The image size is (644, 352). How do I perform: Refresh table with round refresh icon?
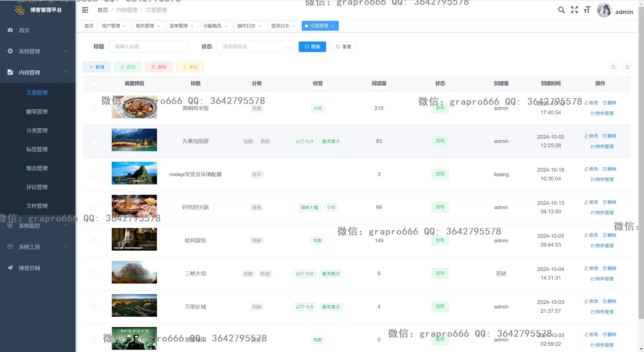tap(627, 67)
